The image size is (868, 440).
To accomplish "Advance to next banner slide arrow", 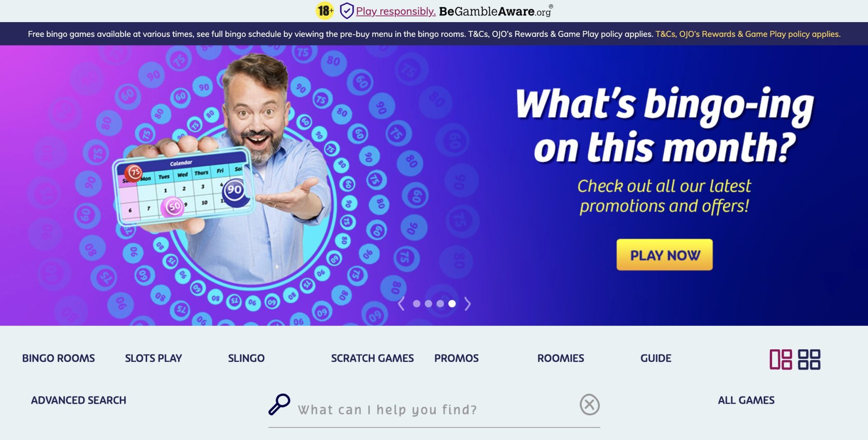I will (467, 304).
